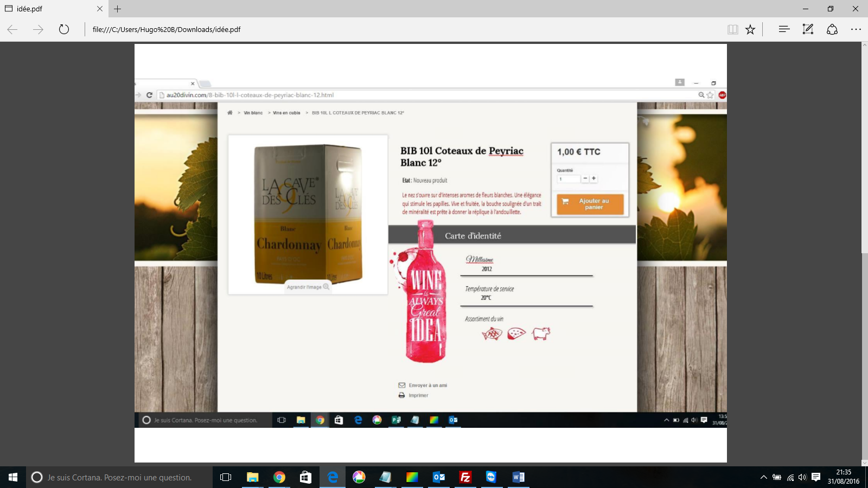Image resolution: width=868 pixels, height=488 pixels.
Task: Click Edge's forward navigation arrow
Action: click(x=38, y=29)
